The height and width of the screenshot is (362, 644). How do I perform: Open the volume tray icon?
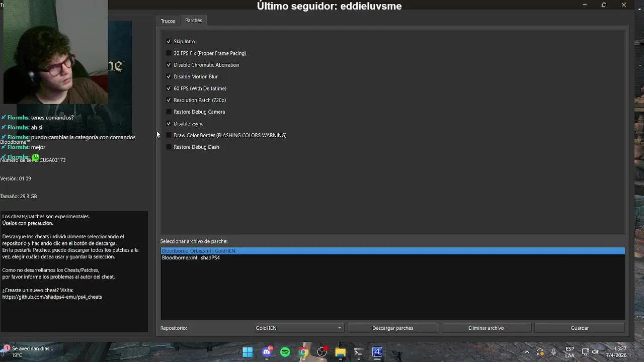pyautogui.click(x=595, y=352)
